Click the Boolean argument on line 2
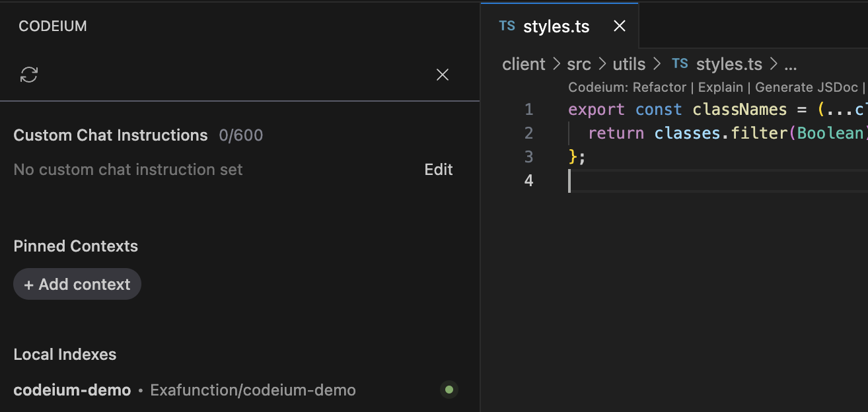 pyautogui.click(x=830, y=133)
